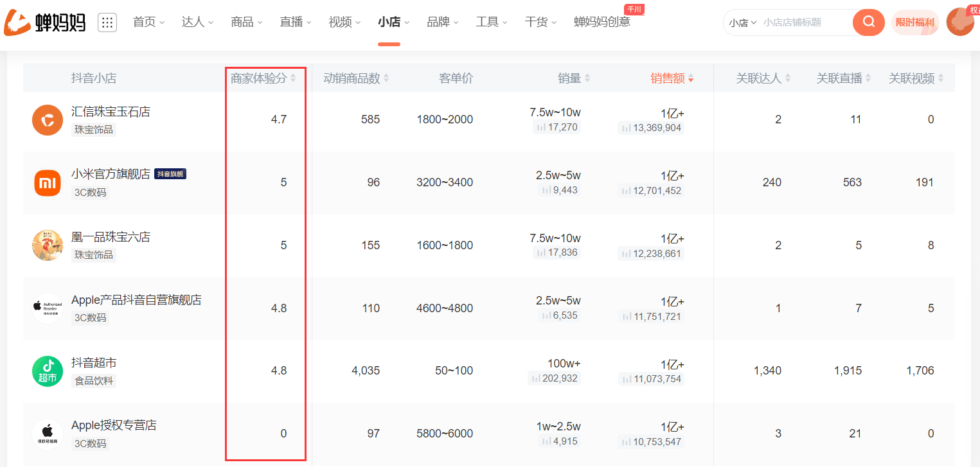Click the orange search button
The width and height of the screenshot is (980, 467).
(869, 22)
